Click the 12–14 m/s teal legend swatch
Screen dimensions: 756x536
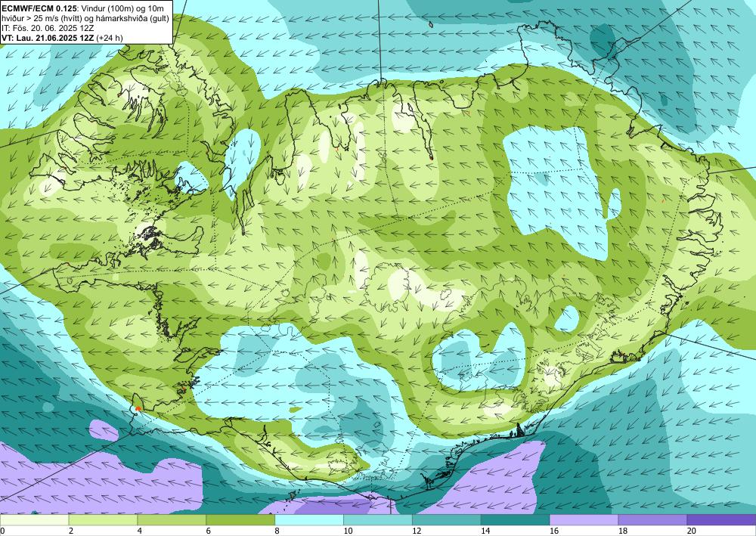click(x=447, y=520)
